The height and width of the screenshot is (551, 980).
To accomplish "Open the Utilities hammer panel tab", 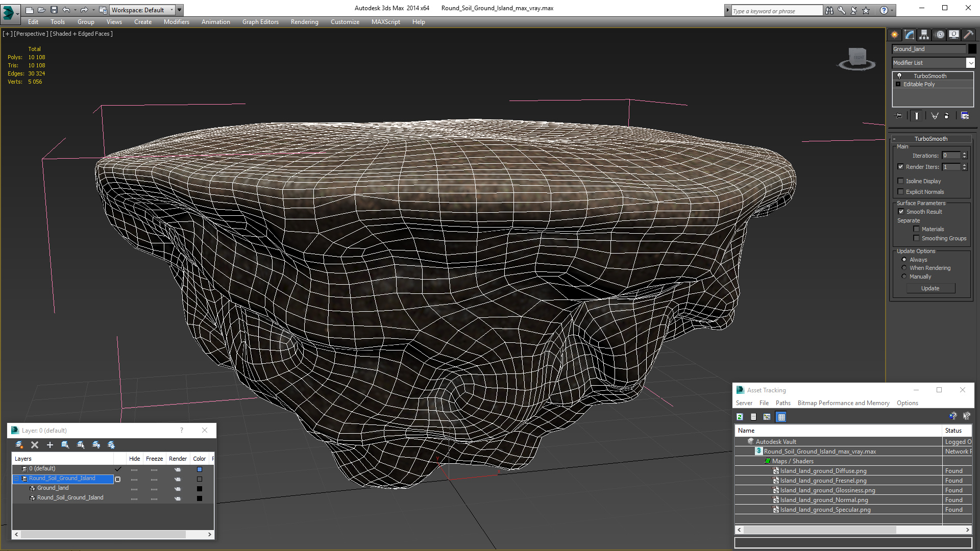I will tap(968, 35).
